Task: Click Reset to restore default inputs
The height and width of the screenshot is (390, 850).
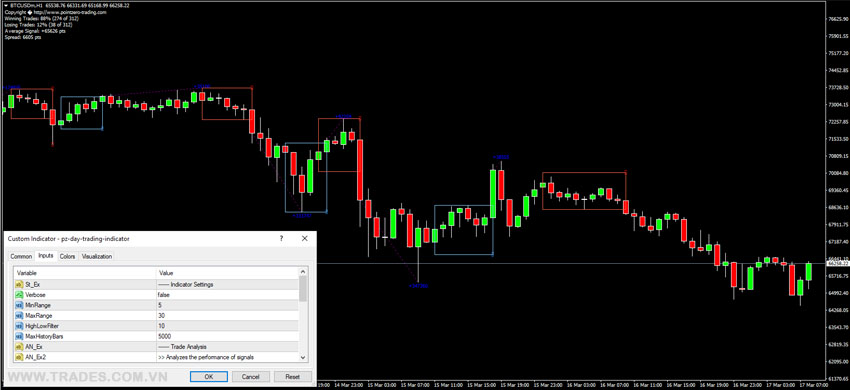Action: click(x=293, y=376)
